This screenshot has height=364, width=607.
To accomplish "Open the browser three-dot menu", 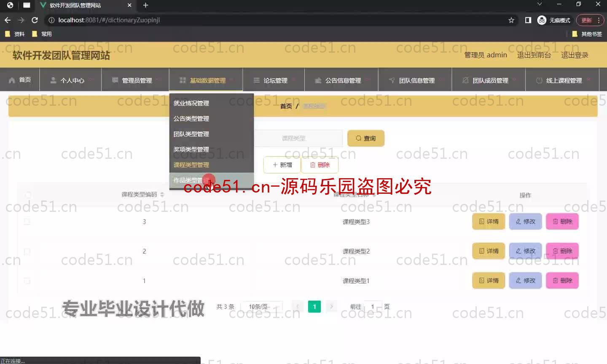I will click(x=599, y=20).
